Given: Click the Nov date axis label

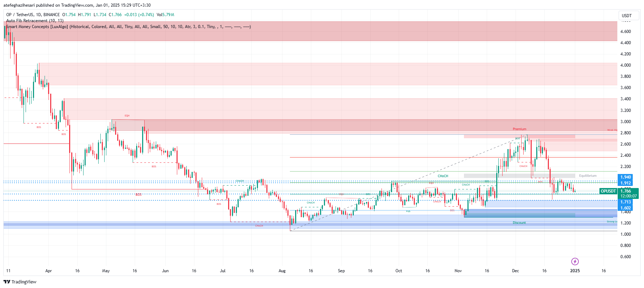Looking at the screenshot, I should pos(458,271).
